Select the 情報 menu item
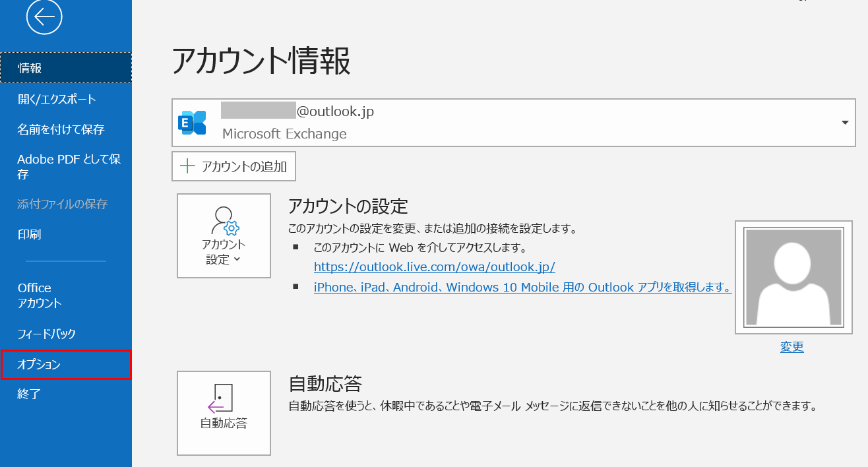Screen dimensions: 868x467 [66, 68]
